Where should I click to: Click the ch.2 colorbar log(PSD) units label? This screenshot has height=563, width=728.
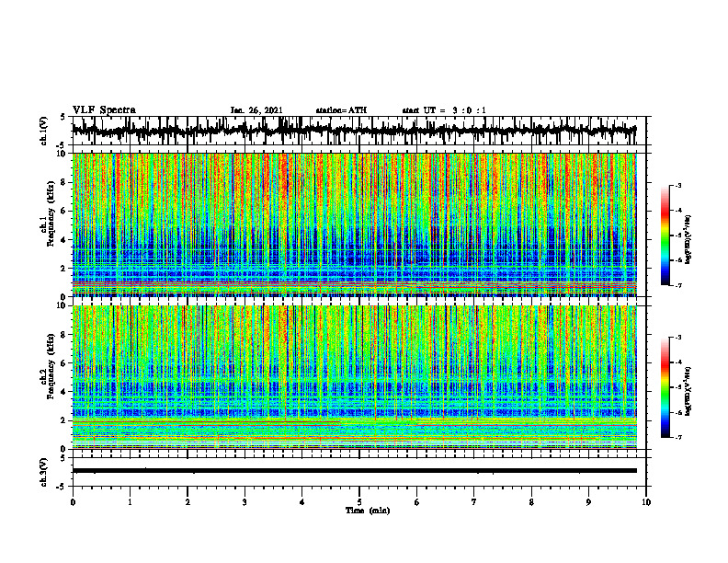pyautogui.click(x=688, y=391)
